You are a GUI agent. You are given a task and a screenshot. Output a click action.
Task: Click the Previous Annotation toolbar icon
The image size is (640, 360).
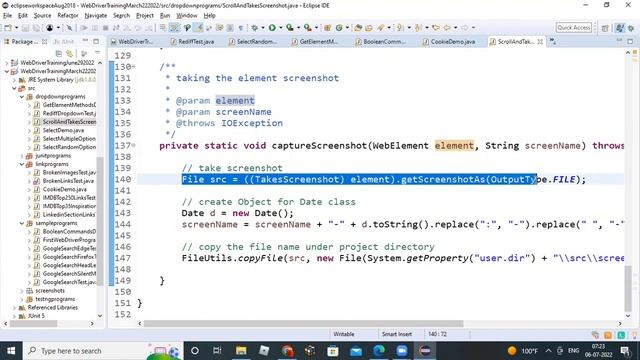(418, 28)
